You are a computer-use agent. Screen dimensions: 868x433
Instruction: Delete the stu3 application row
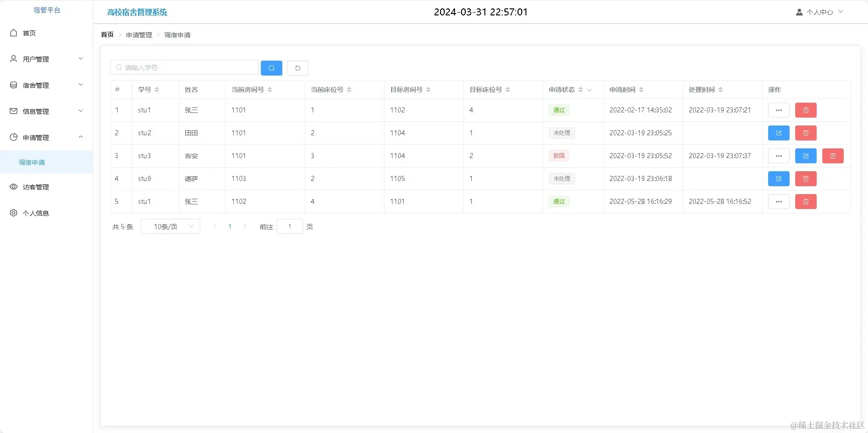(x=833, y=156)
